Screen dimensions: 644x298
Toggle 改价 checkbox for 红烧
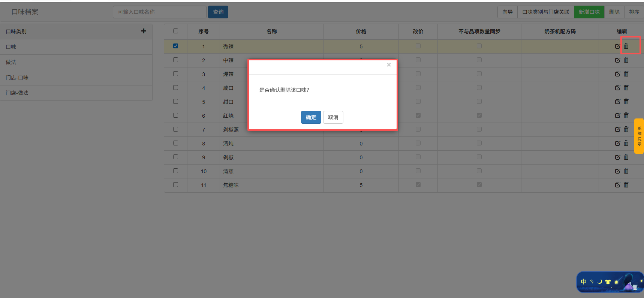[x=418, y=115]
